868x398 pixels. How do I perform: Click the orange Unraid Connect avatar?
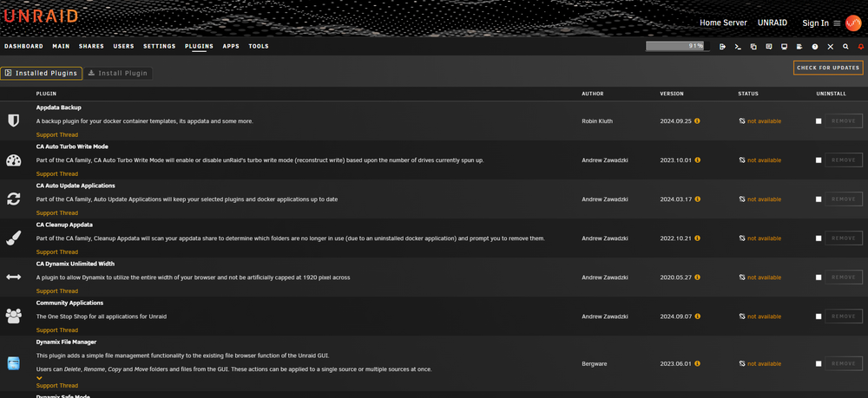pos(853,23)
